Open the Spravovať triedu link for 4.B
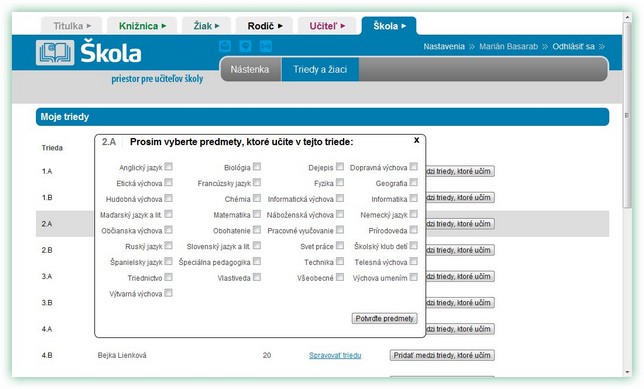 335,355
